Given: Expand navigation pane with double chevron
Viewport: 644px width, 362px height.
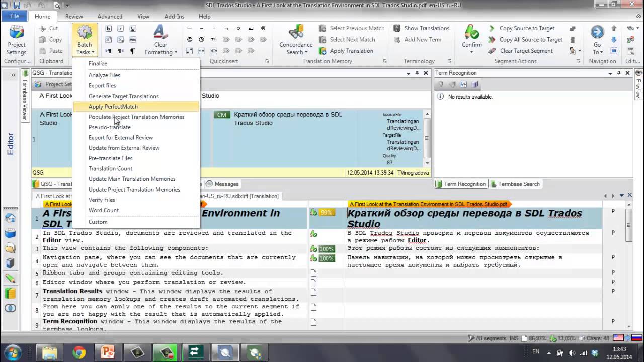Looking at the screenshot, I should [13, 75].
